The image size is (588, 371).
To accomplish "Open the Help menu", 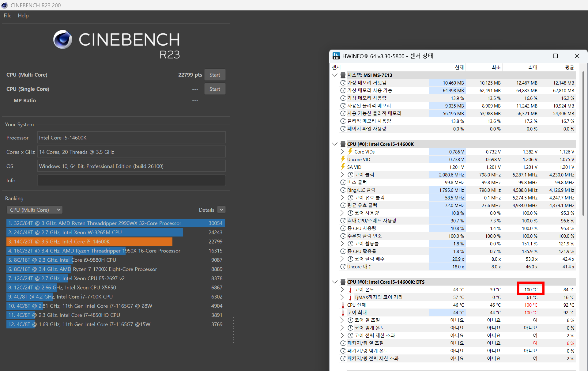I will [23, 16].
